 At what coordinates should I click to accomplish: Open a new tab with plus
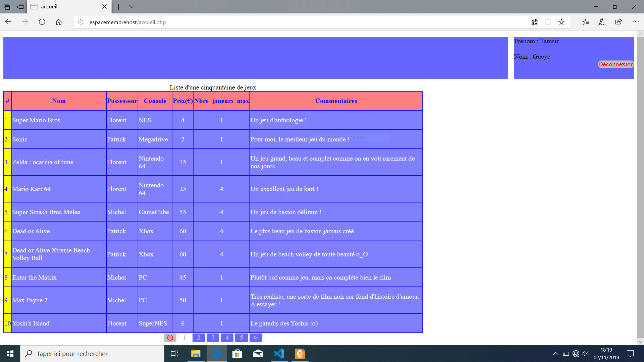(118, 7)
